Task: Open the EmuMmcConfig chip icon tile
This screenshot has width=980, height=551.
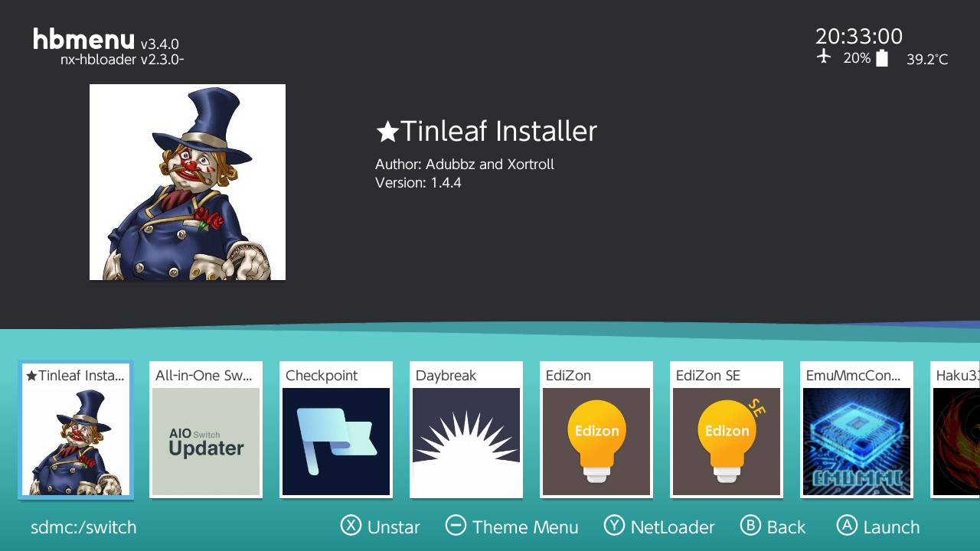Action: tap(857, 430)
